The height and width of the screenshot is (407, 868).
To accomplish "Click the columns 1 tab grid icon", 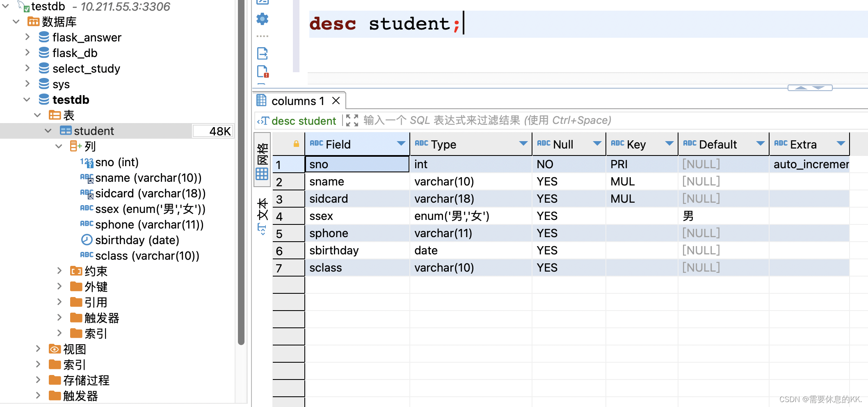I will point(261,100).
